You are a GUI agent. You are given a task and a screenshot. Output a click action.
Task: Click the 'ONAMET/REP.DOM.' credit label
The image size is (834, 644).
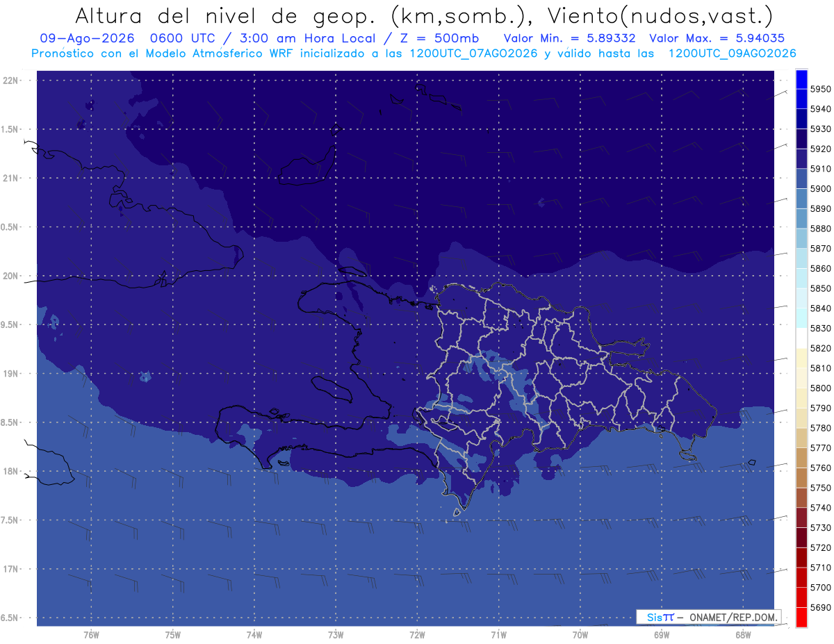(733, 617)
